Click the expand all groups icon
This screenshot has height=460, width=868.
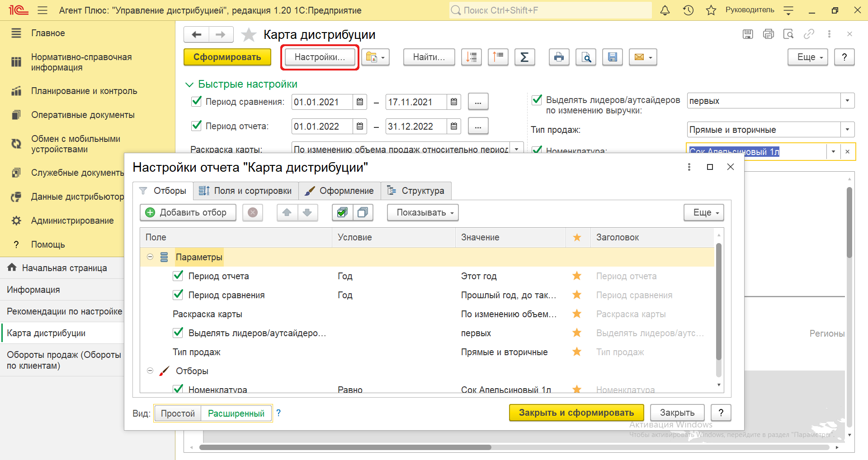pos(472,57)
